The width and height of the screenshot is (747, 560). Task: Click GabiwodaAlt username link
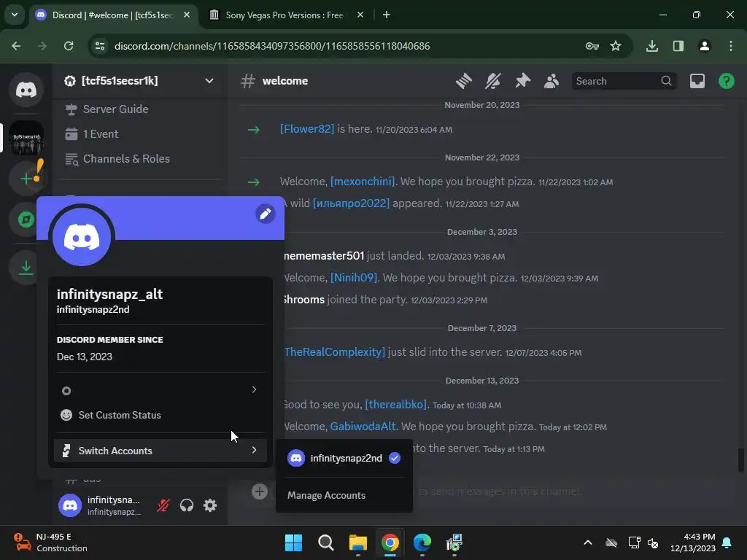tap(363, 426)
